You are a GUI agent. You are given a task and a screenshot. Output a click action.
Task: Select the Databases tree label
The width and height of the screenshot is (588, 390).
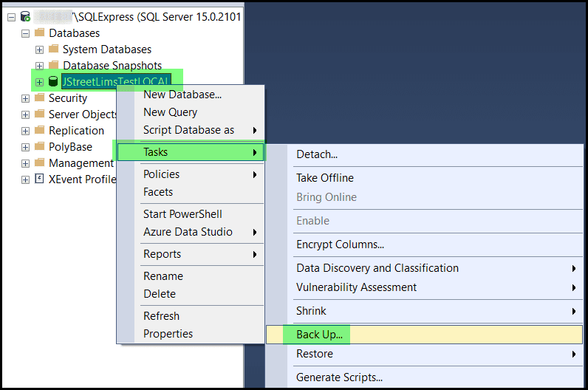tap(75, 33)
